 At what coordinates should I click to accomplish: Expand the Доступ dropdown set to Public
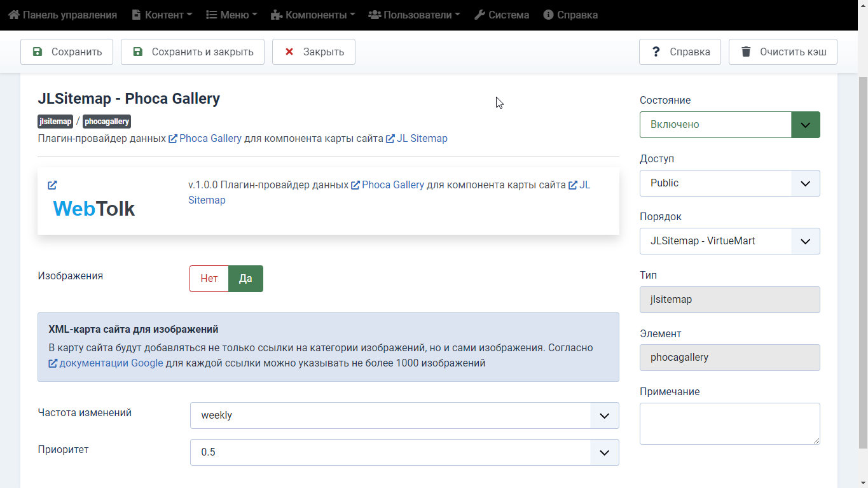(729, 183)
